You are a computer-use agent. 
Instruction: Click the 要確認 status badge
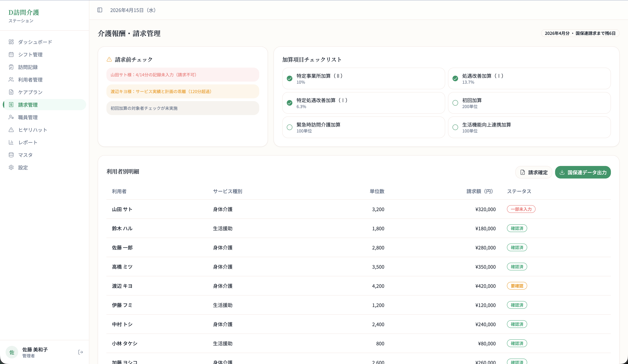[517, 286]
